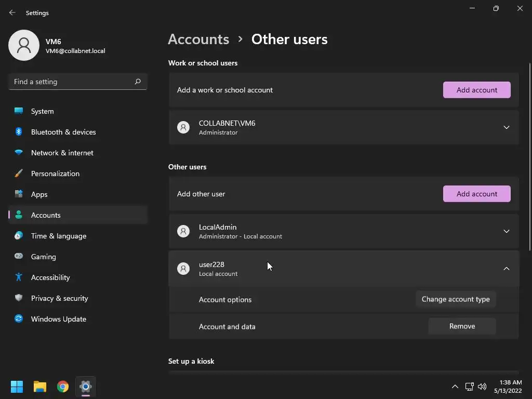Click the Privacy & security shield icon
Screen dimensions: 532x399
pyautogui.click(x=19, y=298)
